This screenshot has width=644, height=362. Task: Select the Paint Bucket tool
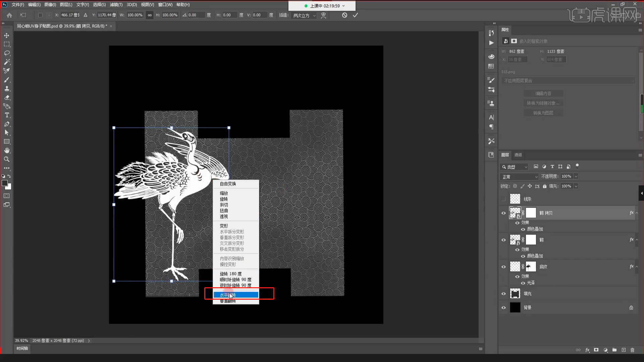[7, 106]
